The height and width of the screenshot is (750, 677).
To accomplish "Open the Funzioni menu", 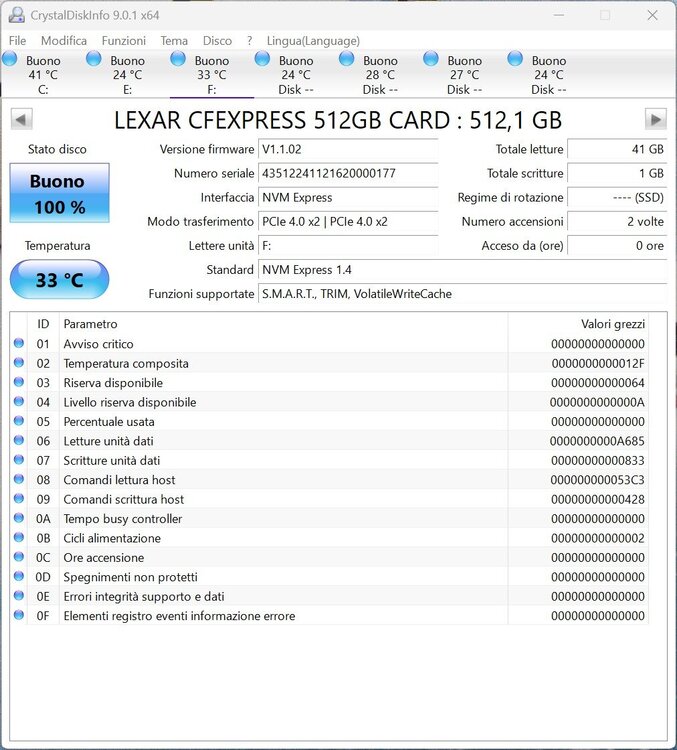I will click(123, 41).
